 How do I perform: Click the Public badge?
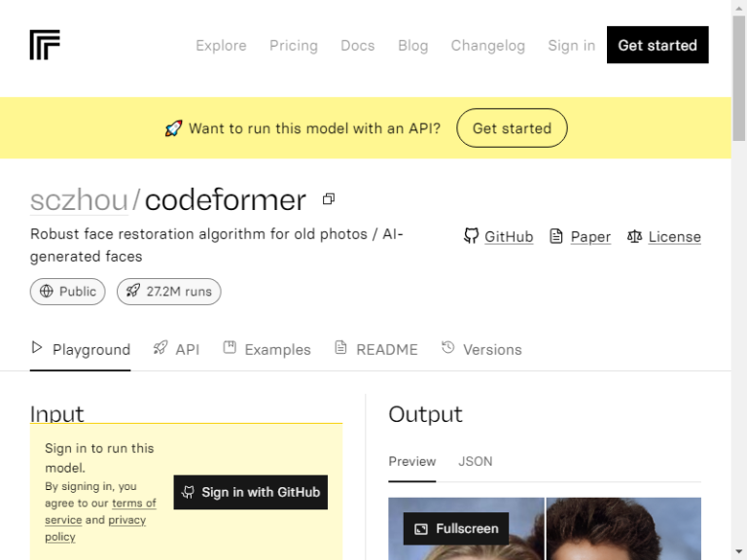[x=68, y=292]
